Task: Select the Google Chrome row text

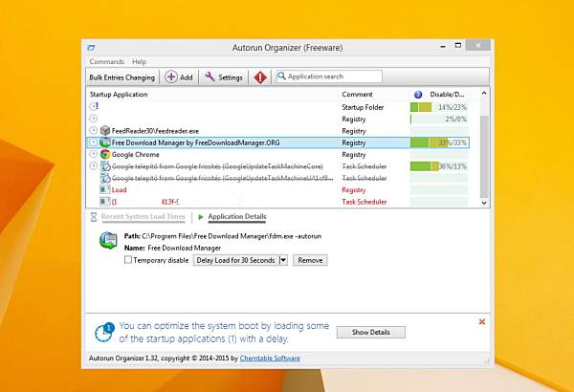Action: click(x=136, y=155)
